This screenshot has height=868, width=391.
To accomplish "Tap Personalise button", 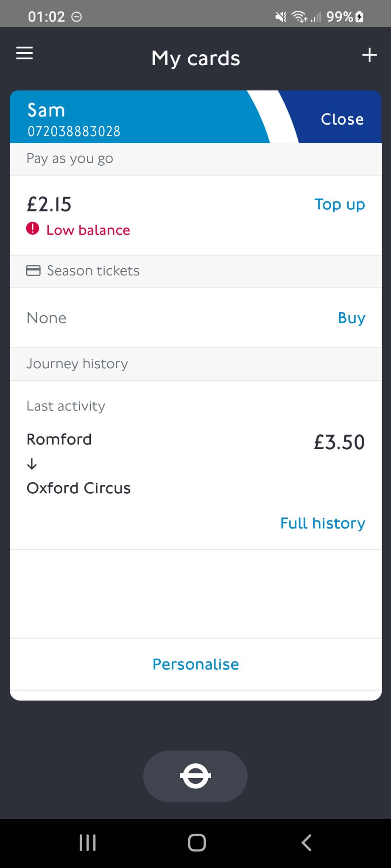I will tap(195, 664).
